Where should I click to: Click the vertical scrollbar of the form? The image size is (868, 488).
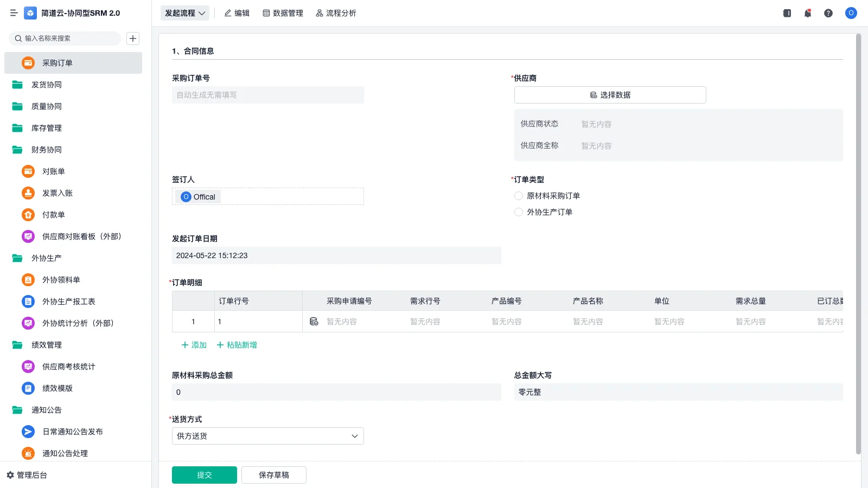point(858,244)
